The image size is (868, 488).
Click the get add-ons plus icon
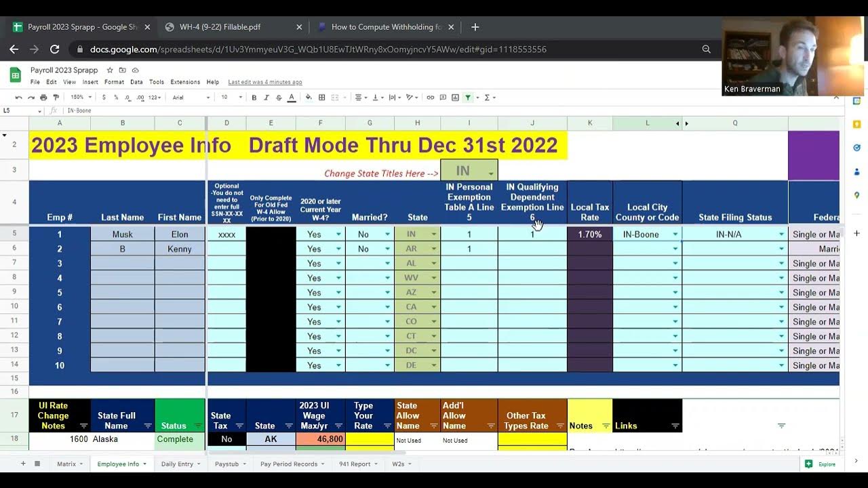click(856, 233)
